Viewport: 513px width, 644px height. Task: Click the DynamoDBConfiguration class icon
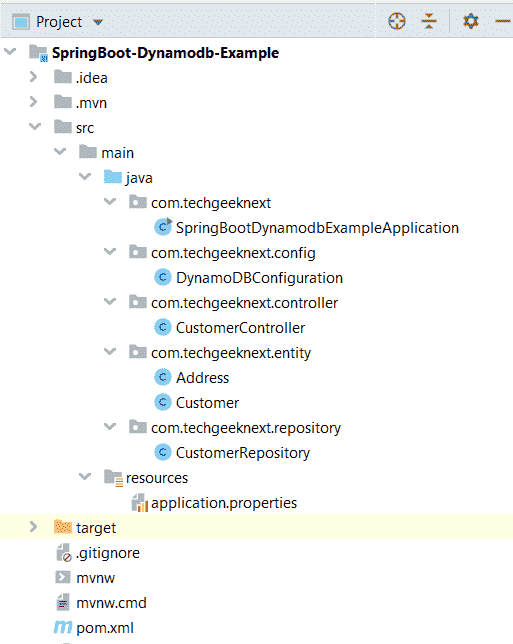(x=163, y=277)
